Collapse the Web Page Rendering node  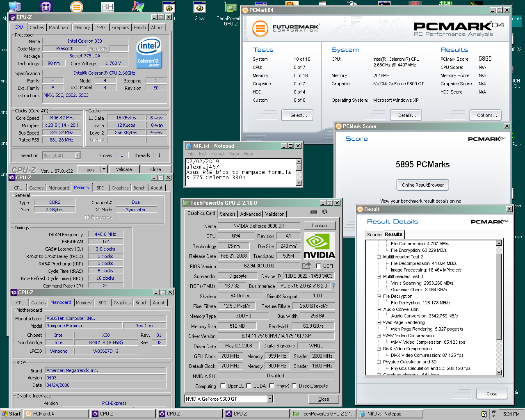click(379, 322)
